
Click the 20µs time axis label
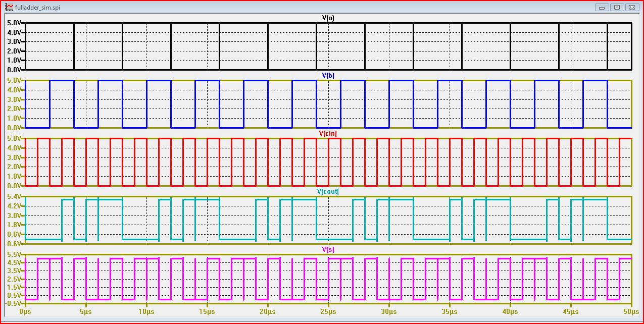(x=268, y=312)
